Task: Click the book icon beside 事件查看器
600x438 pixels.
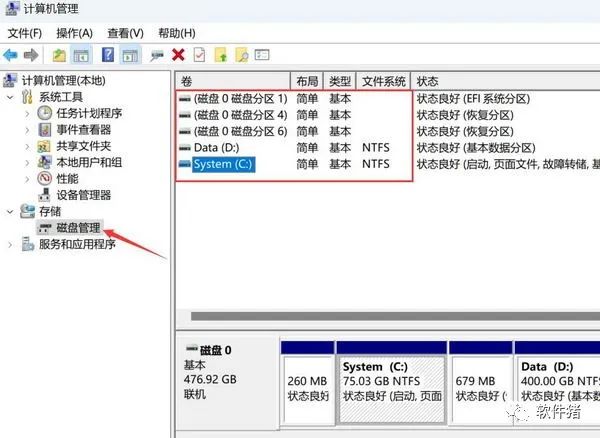Action: tap(45, 130)
